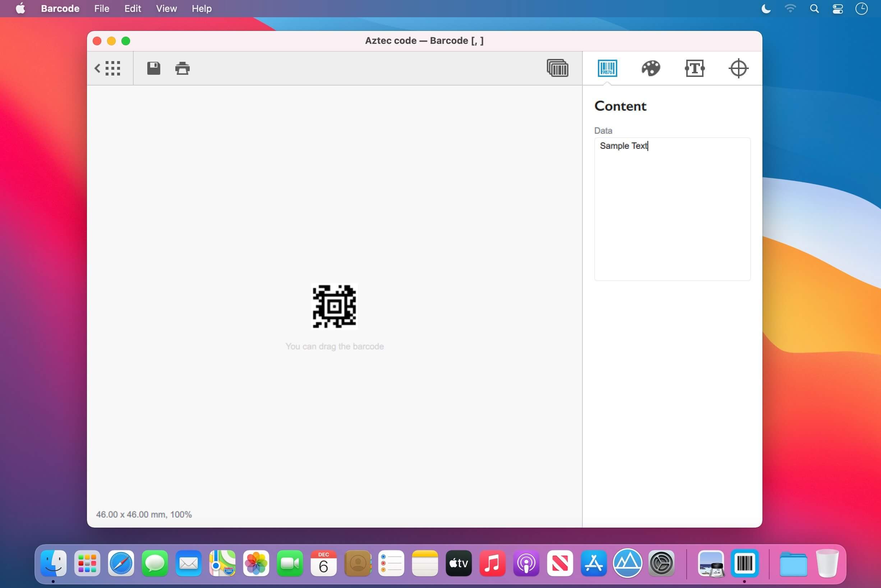Select the Content barcode tab icon

(607, 68)
